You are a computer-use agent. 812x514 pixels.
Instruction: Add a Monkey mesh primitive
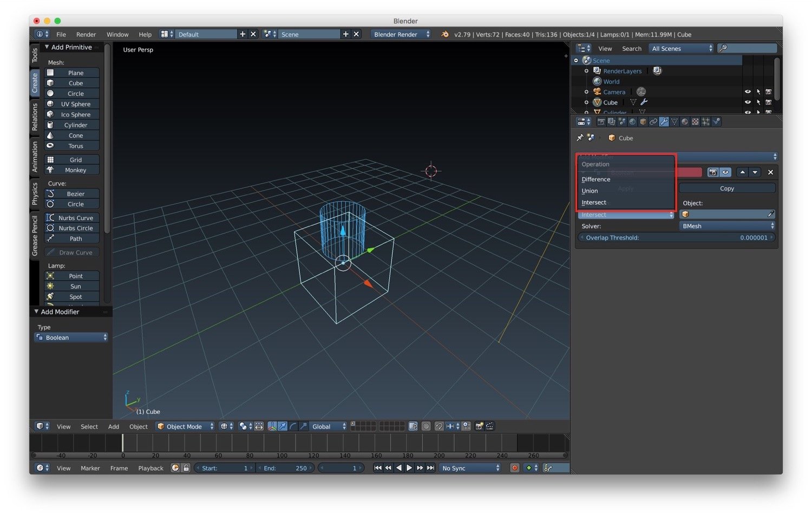point(75,170)
